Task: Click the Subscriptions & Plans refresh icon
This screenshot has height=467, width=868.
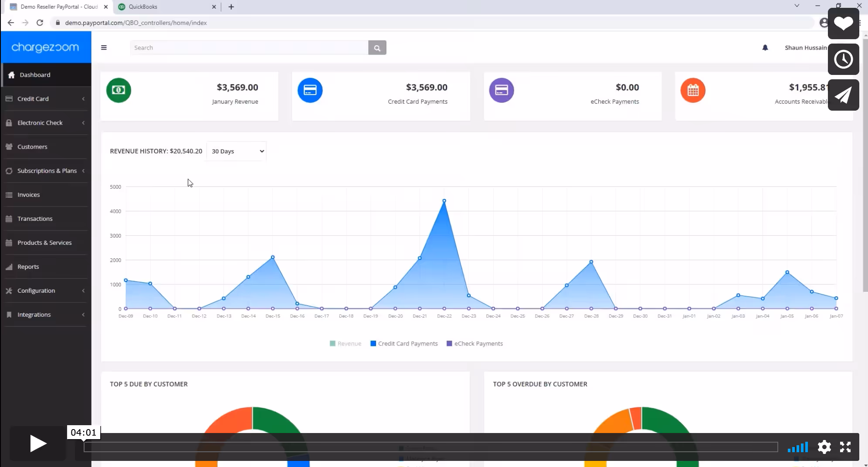Action: pyautogui.click(x=9, y=171)
